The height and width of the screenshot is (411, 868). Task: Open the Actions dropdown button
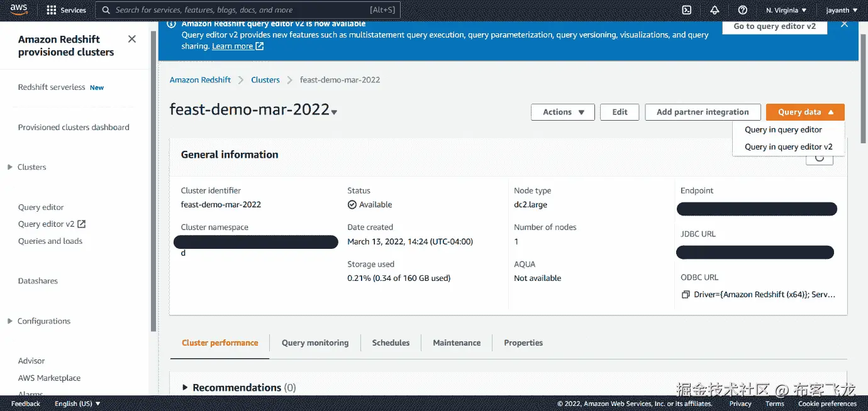[x=563, y=112]
